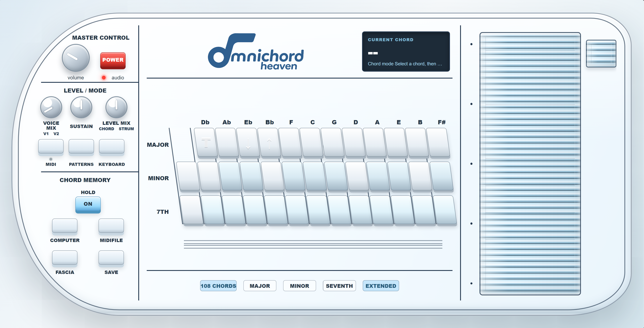This screenshot has width=644, height=328.
Task: Play the F# major chord key
Action: pos(438,143)
